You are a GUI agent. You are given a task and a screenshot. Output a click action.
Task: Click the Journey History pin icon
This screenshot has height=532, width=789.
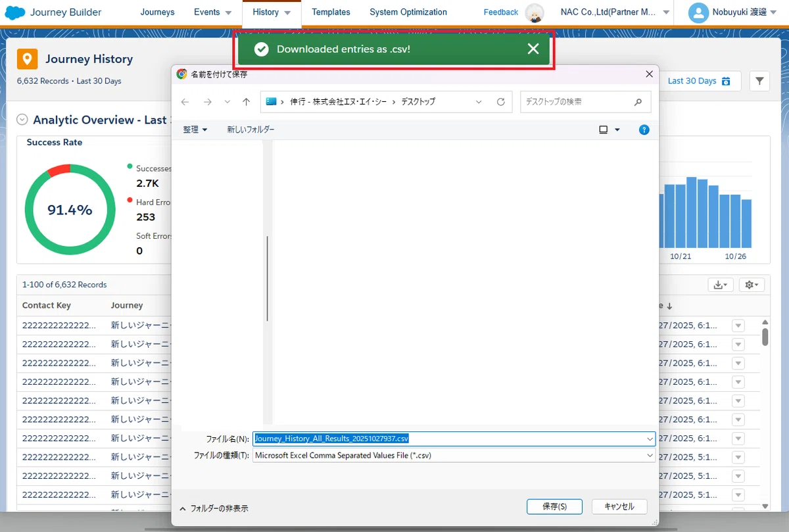pos(27,59)
